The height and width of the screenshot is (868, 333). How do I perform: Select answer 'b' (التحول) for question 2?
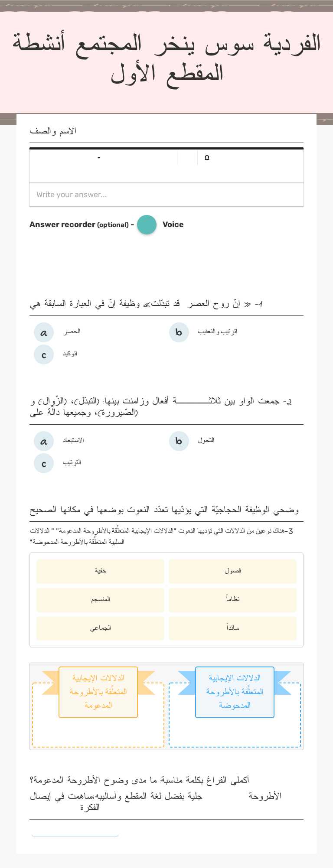179,441
